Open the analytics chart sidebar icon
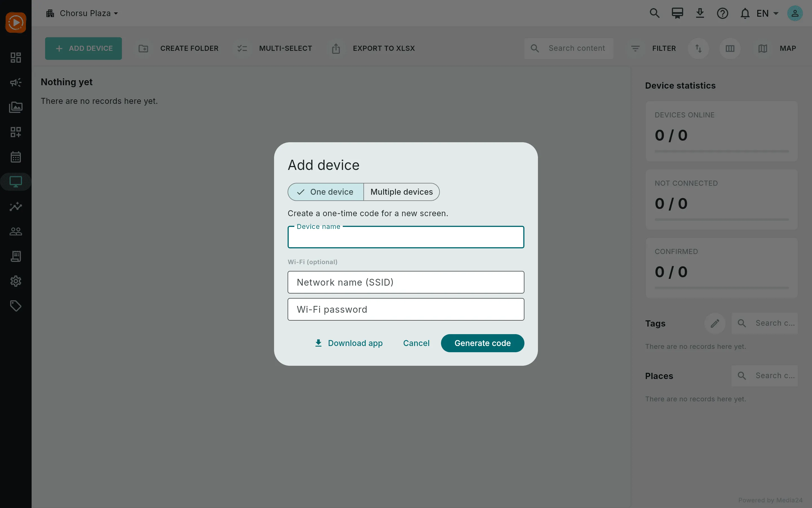 [16, 207]
